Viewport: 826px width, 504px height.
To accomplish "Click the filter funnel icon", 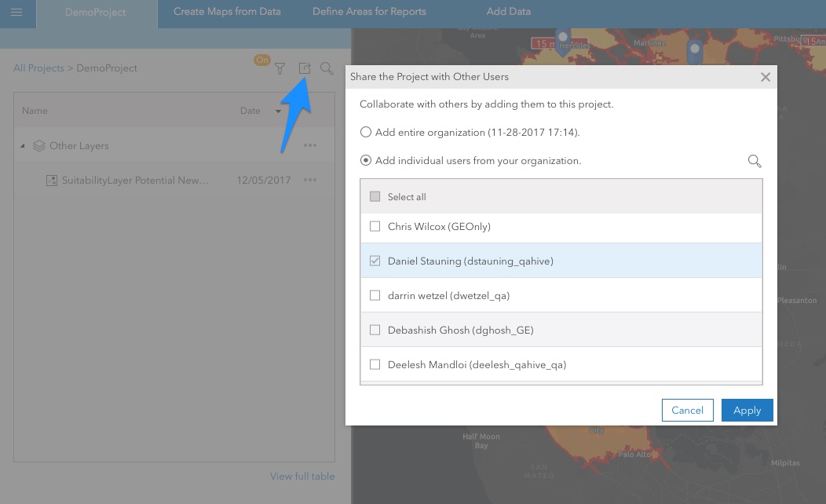I will pos(280,69).
